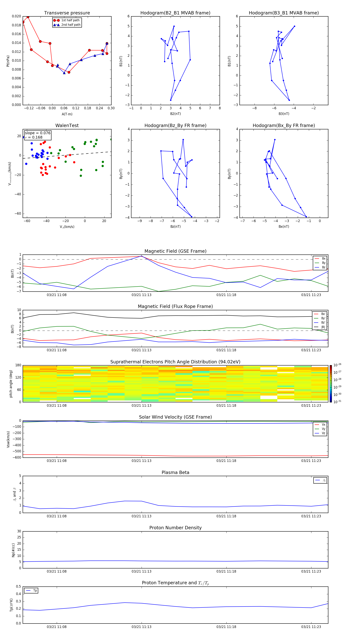Select the "Tp" legend entry

(31, 591)
